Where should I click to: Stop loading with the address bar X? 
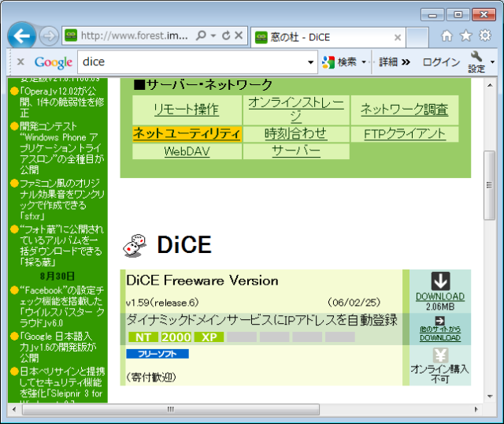[x=239, y=35]
